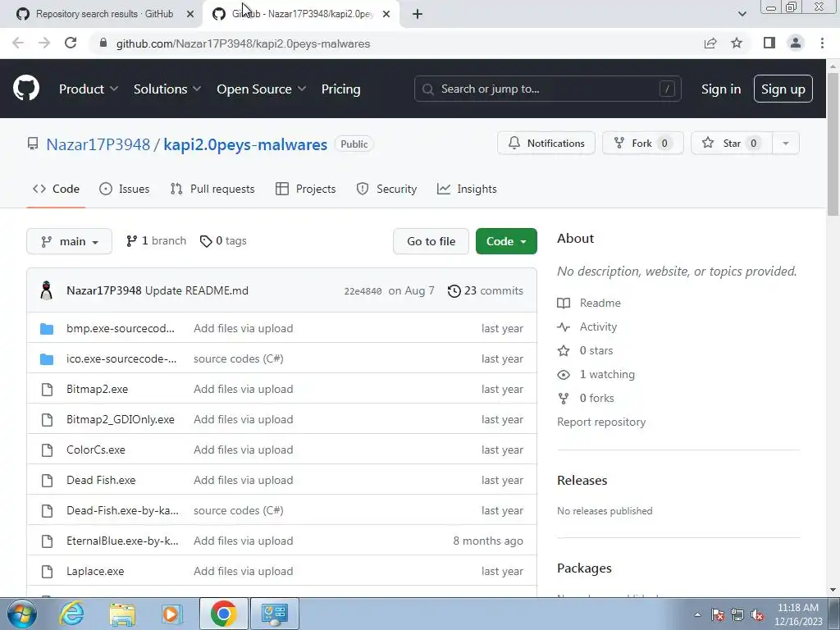Click the 0 forks link in About

(597, 398)
